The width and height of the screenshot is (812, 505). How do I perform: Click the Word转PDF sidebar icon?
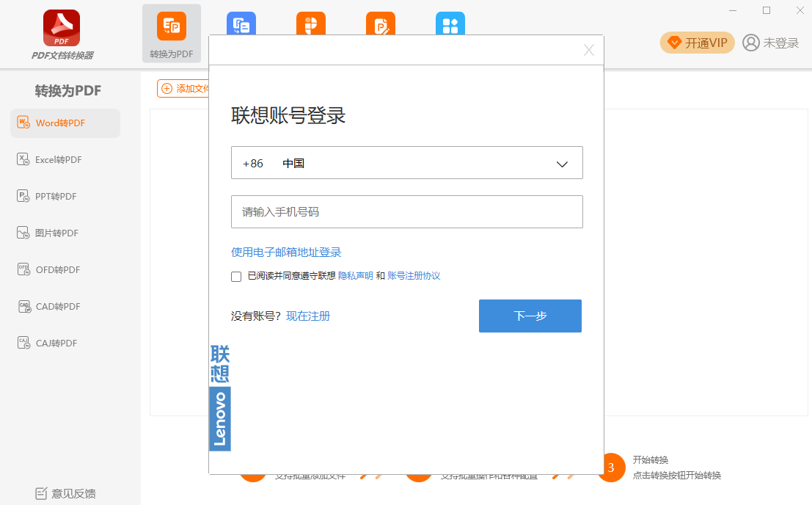point(23,123)
